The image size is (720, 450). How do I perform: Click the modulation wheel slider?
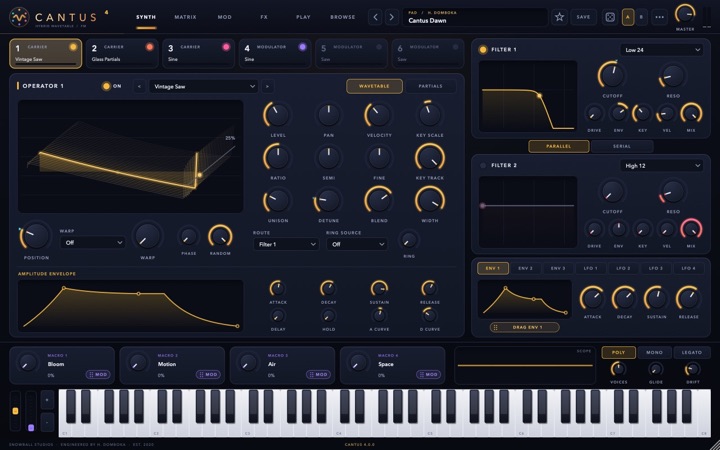point(31,411)
